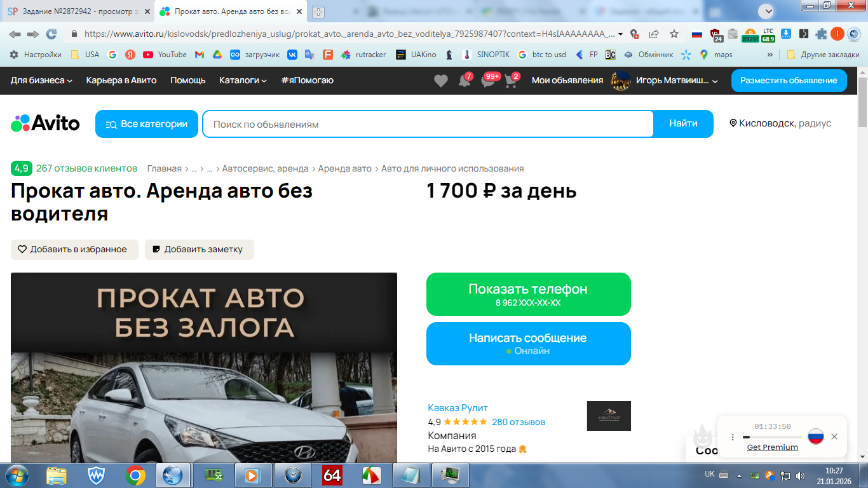Open the Chrome taskbar icon
This screenshot has width=868, height=488.
(x=135, y=475)
